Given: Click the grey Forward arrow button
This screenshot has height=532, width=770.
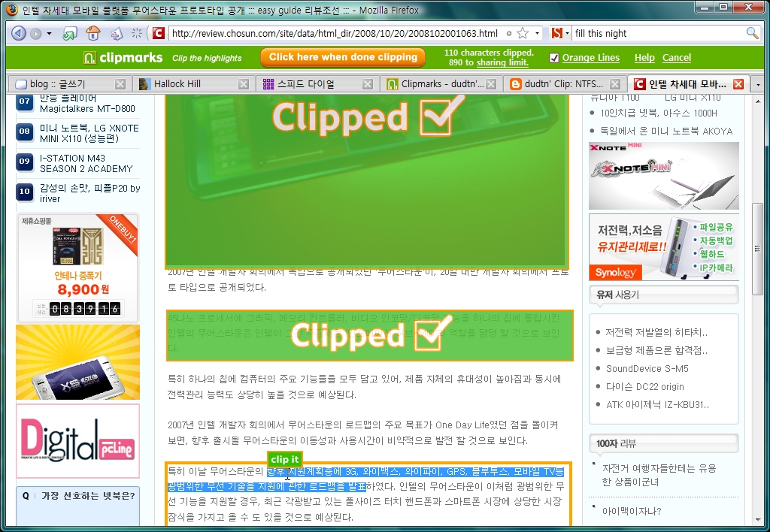Looking at the screenshot, I should click(36, 33).
